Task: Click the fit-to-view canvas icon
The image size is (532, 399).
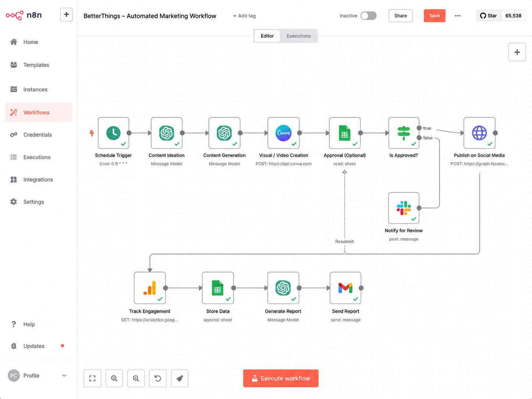Action: 93,378
